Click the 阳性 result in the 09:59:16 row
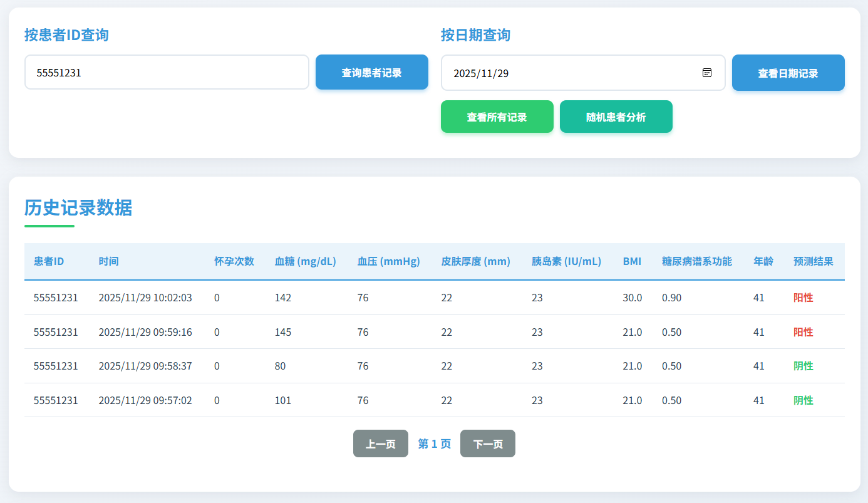Image resolution: width=868 pixels, height=503 pixels. coord(803,332)
